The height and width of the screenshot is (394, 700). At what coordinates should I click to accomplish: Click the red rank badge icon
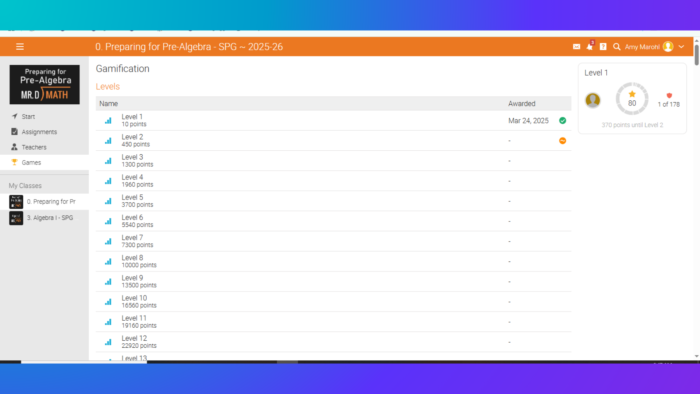click(x=669, y=95)
